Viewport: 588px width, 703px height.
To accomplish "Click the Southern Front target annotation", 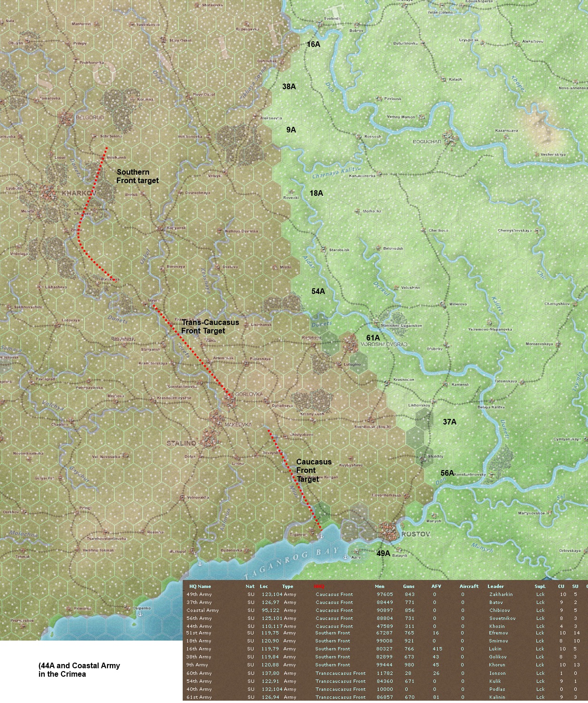I will pyautogui.click(x=138, y=176).
